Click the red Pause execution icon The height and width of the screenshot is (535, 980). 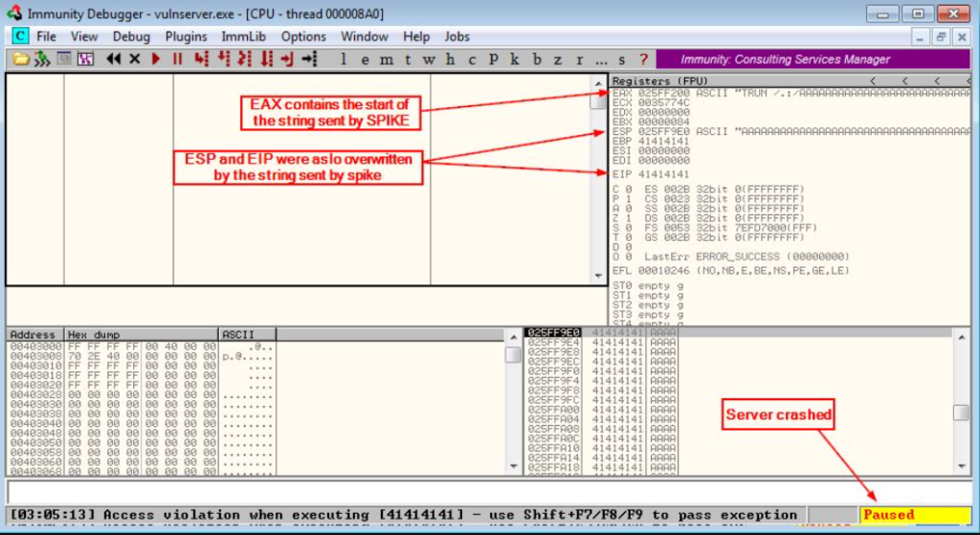(177, 59)
